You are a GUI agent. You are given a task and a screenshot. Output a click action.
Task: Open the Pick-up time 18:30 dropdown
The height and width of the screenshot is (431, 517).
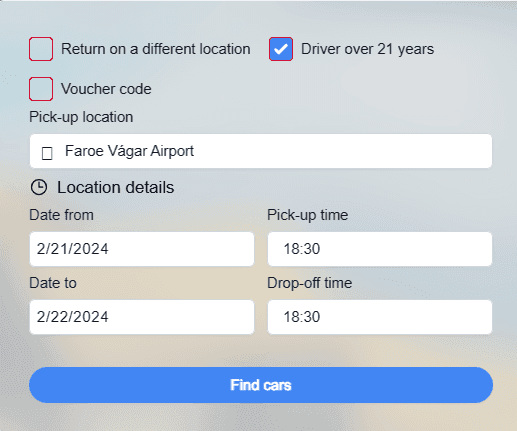(x=380, y=249)
